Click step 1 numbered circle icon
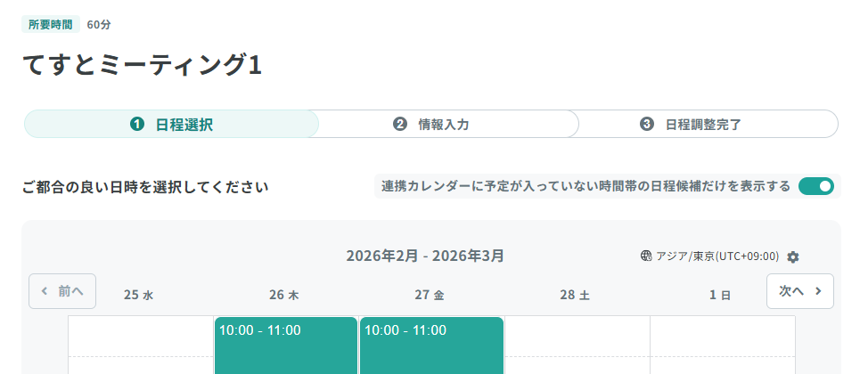 [137, 125]
